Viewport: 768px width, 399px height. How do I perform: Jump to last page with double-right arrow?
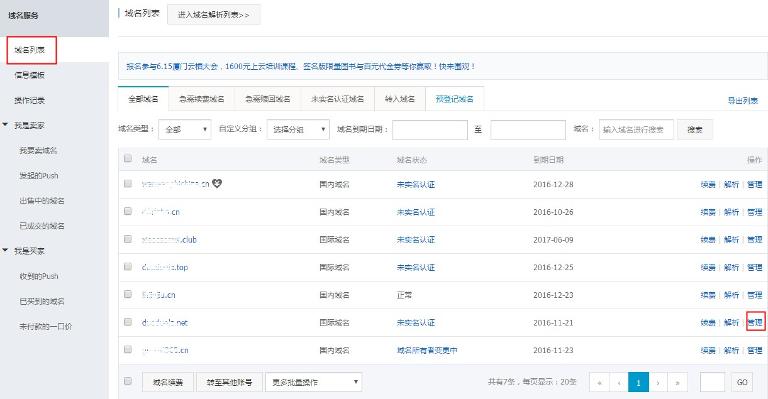point(677,382)
